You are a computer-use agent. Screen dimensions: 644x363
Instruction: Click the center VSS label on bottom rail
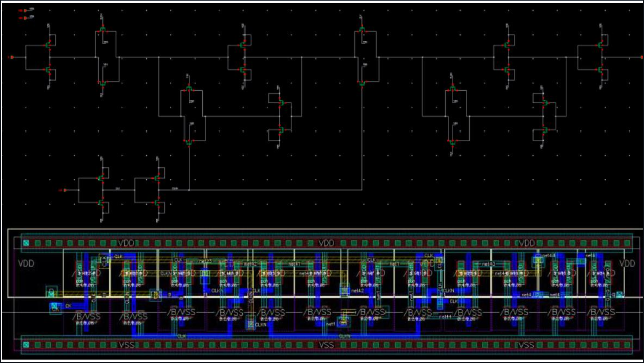pyautogui.click(x=326, y=345)
